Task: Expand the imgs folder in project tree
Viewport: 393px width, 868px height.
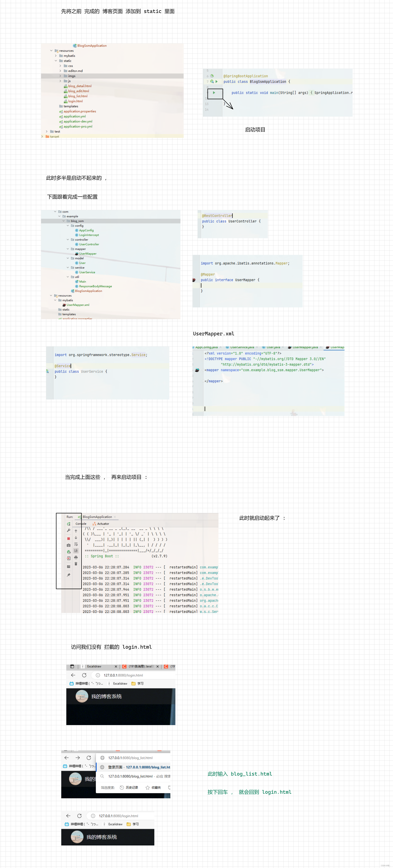Action: point(61,76)
